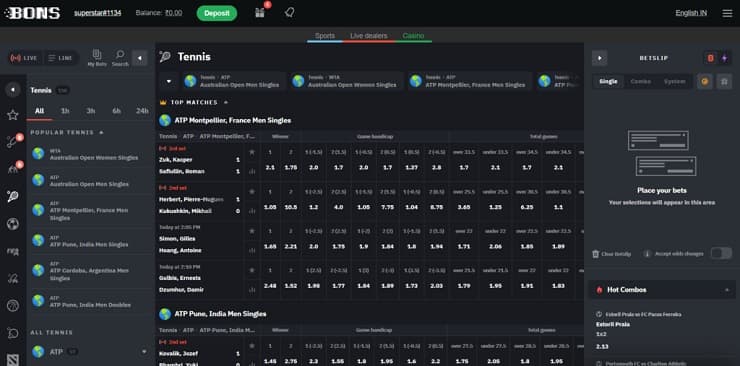Image resolution: width=740 pixels, height=366 pixels.
Task: Select the ATP Montpellier filter chip
Action: point(470,81)
